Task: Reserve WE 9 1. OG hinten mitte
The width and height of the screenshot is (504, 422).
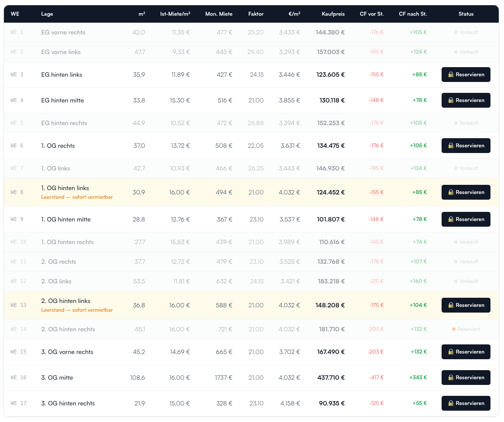Action: [466, 219]
